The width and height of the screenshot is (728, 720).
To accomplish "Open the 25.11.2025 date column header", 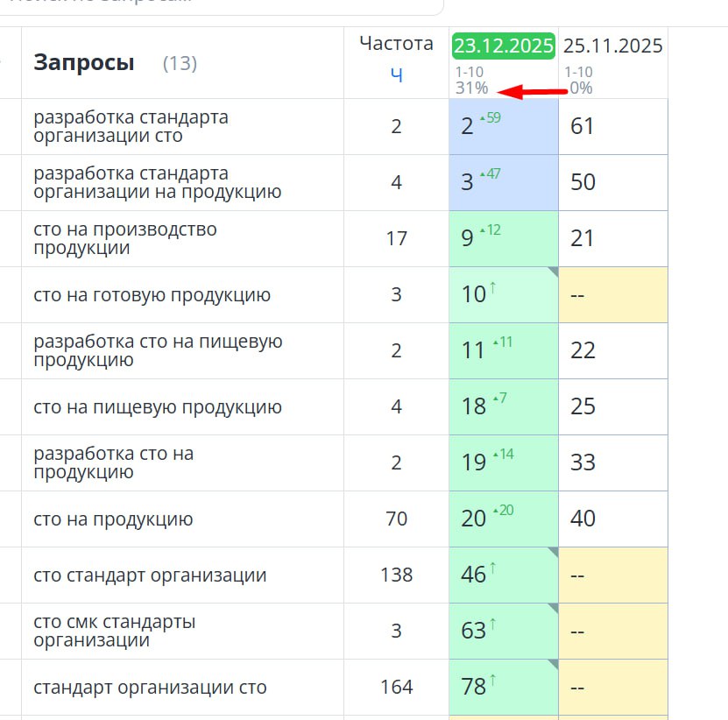I will (612, 46).
